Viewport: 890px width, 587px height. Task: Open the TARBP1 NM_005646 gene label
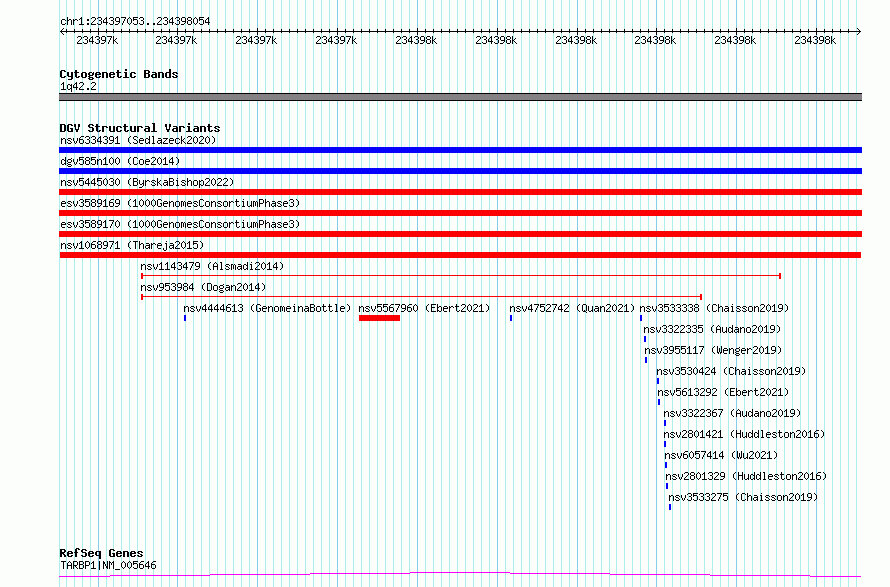pos(108,566)
